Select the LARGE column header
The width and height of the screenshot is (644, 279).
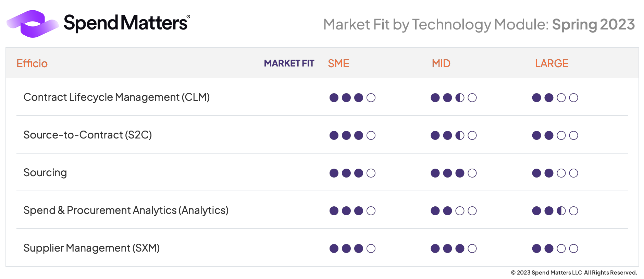(552, 63)
